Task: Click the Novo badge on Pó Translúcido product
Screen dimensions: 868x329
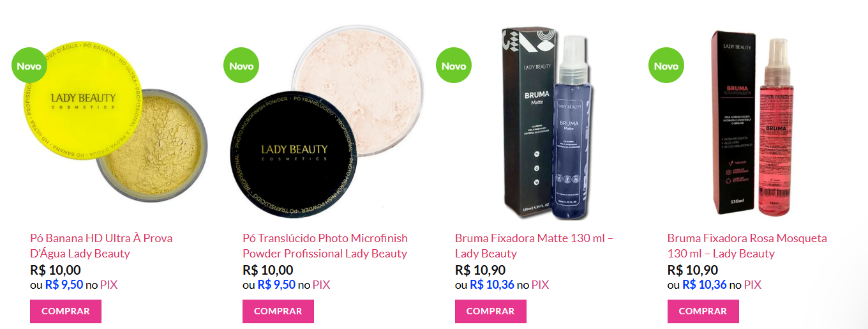Action: 241,66
